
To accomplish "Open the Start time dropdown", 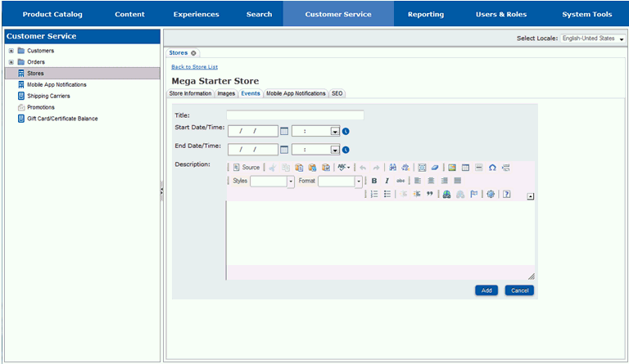I will click(x=334, y=131).
